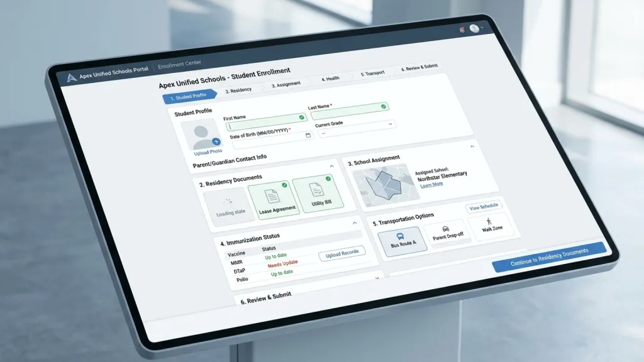Select the Parent Drop-off option

click(x=447, y=233)
